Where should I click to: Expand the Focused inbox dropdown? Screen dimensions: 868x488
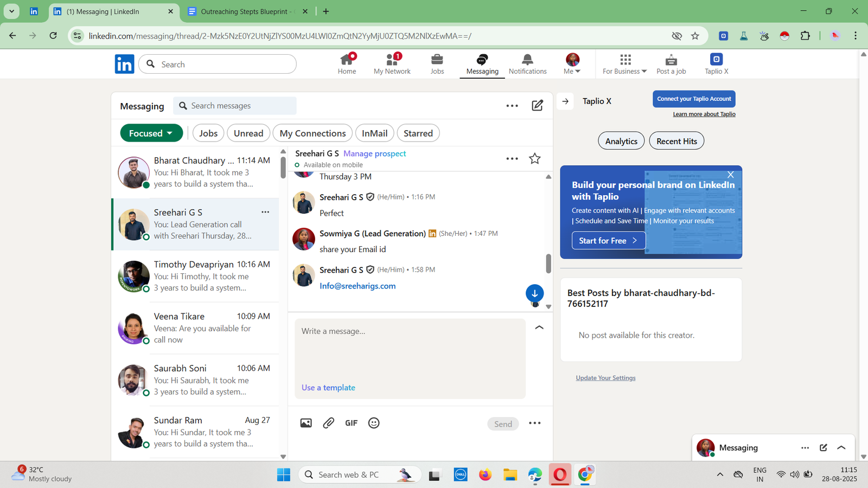pos(151,133)
